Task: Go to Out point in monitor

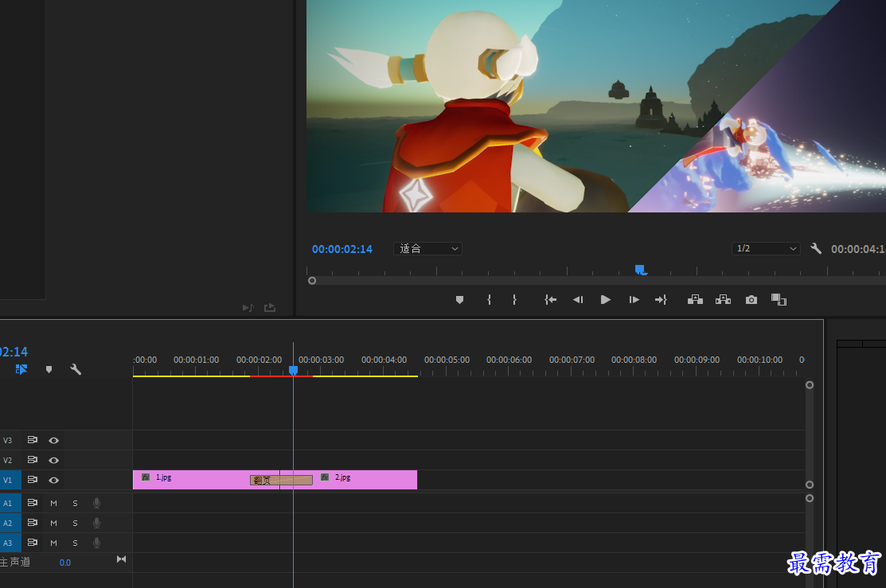Action: click(661, 300)
